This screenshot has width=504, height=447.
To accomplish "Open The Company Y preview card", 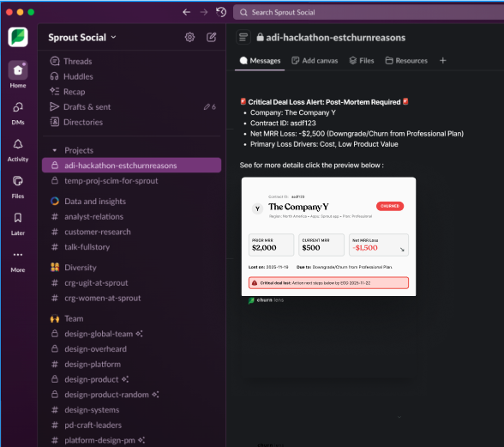I will (x=328, y=237).
